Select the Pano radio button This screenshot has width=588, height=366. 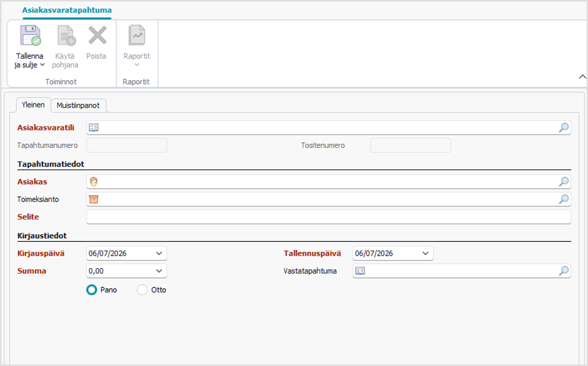(x=92, y=290)
